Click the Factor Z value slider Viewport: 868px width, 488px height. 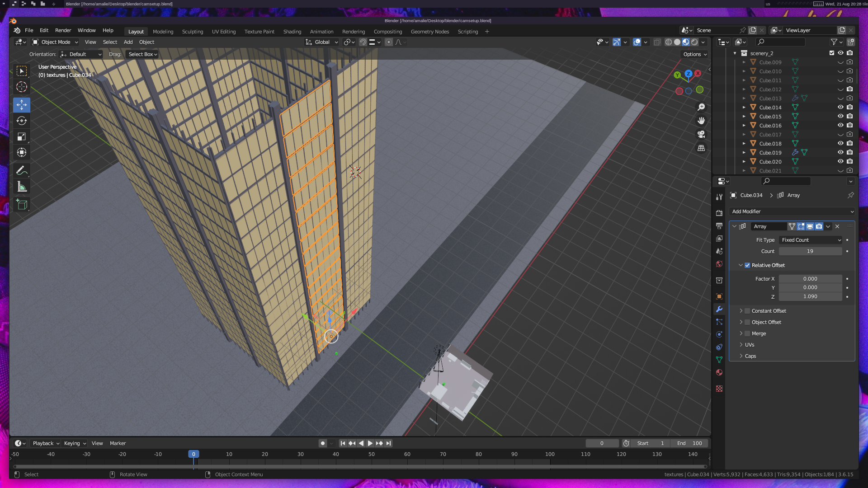click(810, 296)
